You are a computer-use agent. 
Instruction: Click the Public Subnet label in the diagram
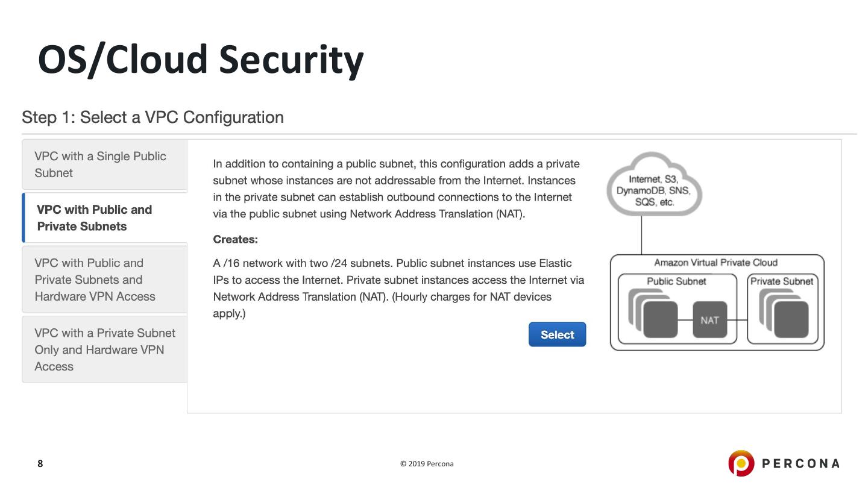[676, 281]
